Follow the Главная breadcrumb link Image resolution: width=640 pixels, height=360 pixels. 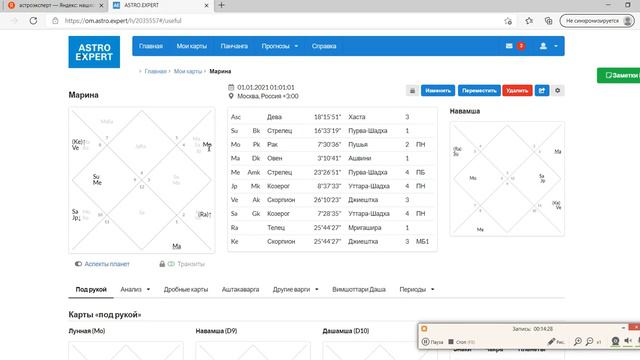click(x=156, y=71)
